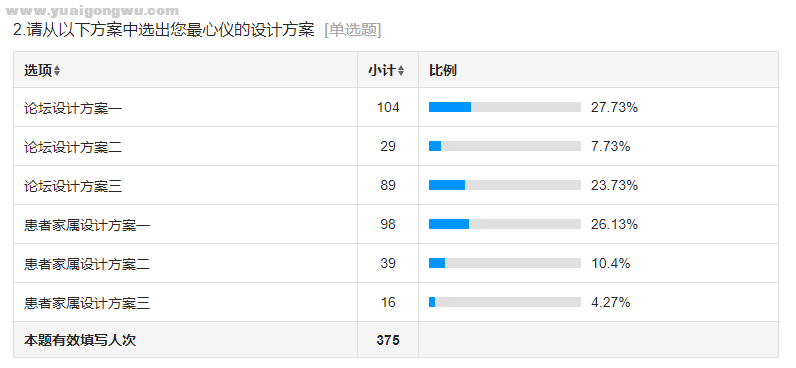Screen dimensions: 796x368
Task: Click the 4.27% progress bar
Action: (505, 302)
